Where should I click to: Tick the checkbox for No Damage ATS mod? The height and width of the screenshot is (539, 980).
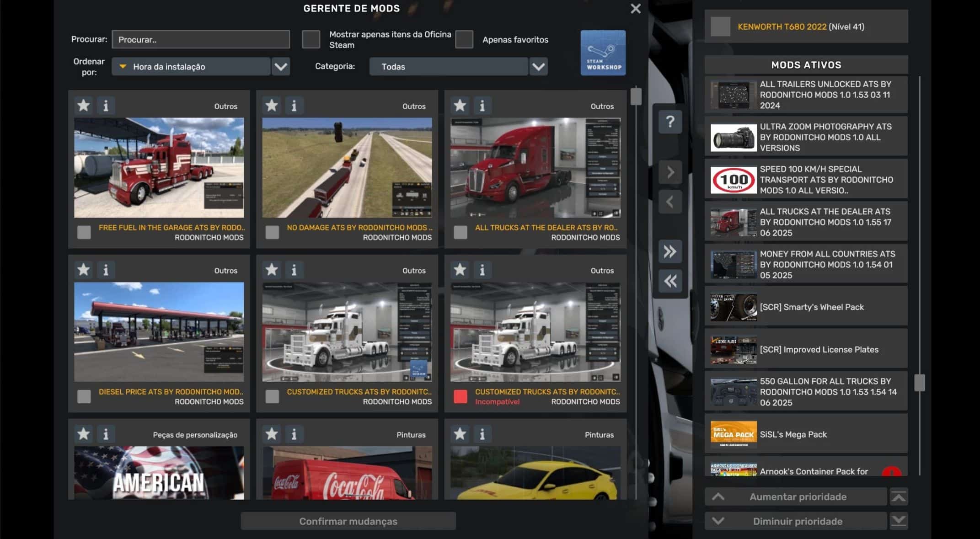pyautogui.click(x=272, y=232)
